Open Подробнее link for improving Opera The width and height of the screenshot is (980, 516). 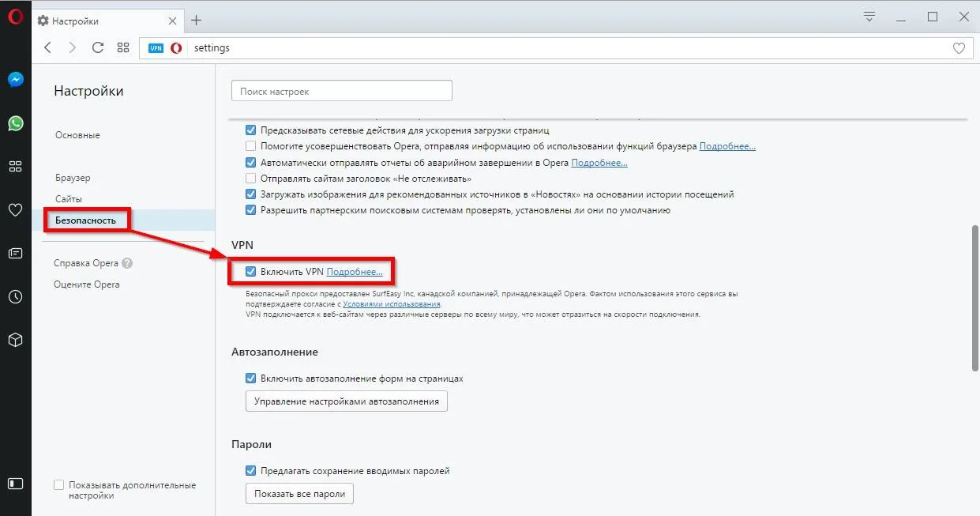727,146
